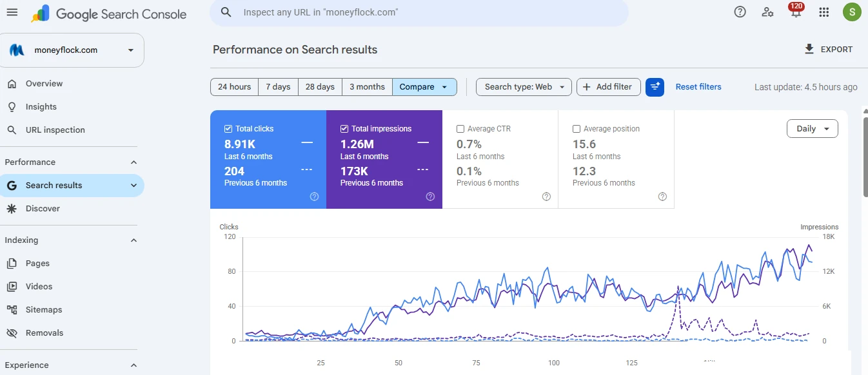This screenshot has width=868, height=375.
Task: Open the Daily granularity dropdown
Action: [813, 129]
